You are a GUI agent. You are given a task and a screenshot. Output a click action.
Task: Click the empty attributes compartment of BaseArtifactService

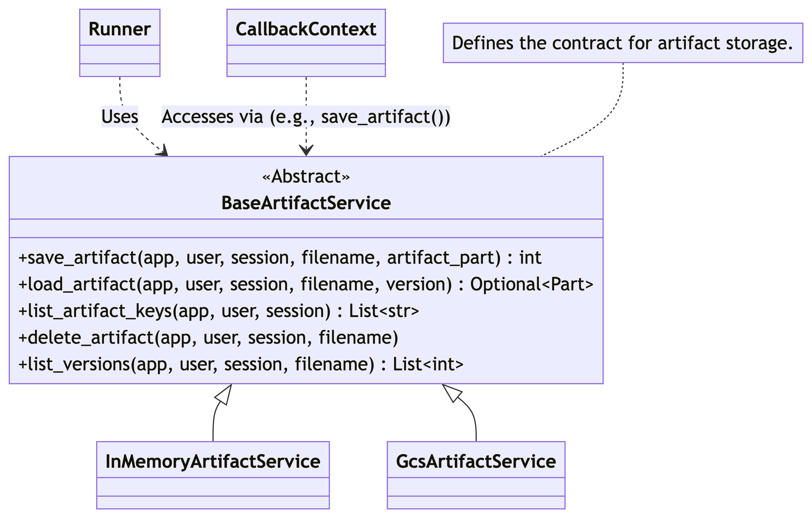(x=306, y=228)
